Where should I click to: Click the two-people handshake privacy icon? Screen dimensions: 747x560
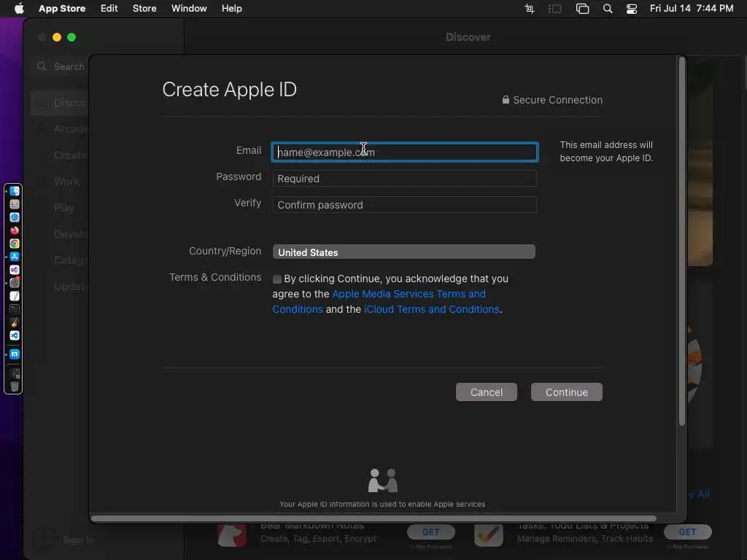point(382,481)
